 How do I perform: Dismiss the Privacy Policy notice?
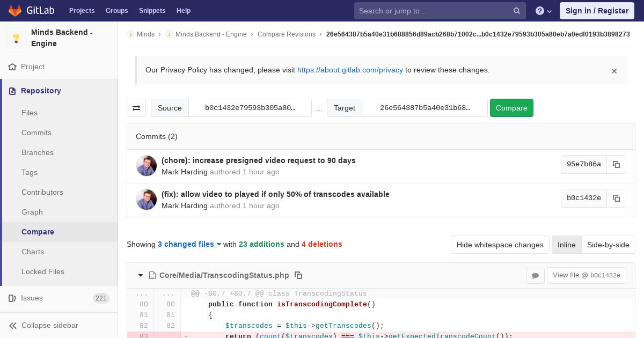pyautogui.click(x=614, y=71)
